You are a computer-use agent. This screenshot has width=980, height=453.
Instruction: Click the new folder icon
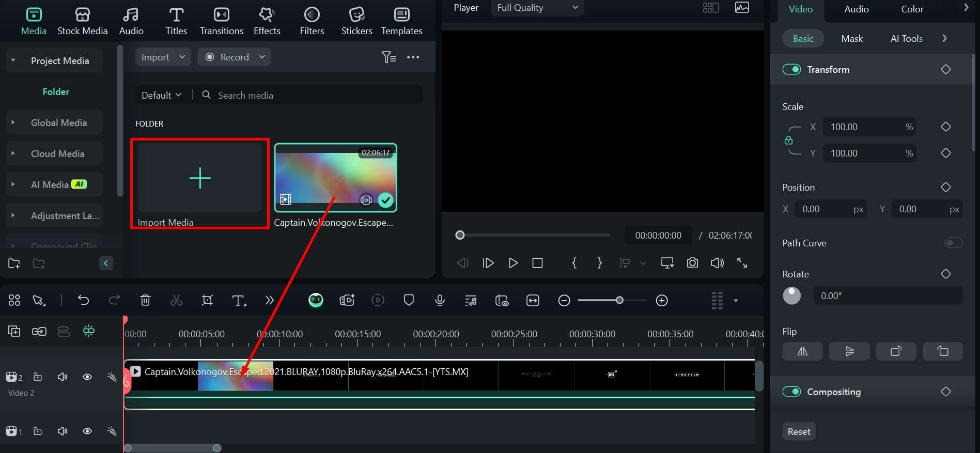pyautogui.click(x=14, y=263)
